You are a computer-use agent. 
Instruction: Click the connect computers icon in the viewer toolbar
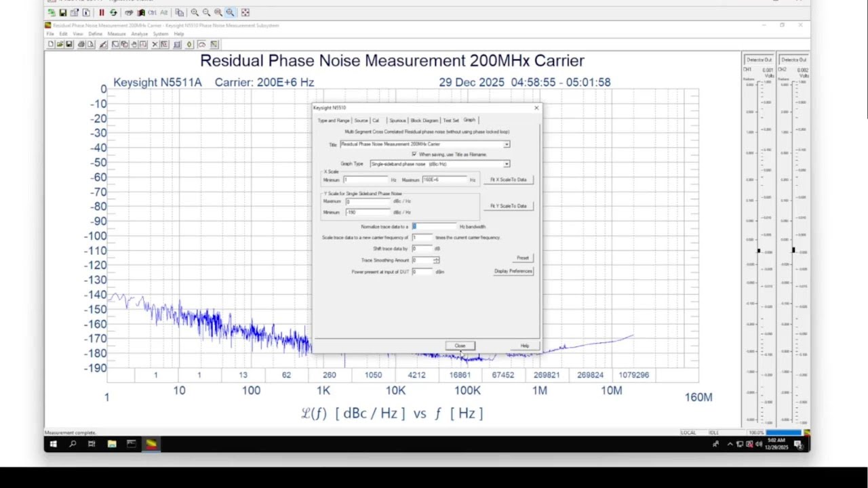point(52,12)
